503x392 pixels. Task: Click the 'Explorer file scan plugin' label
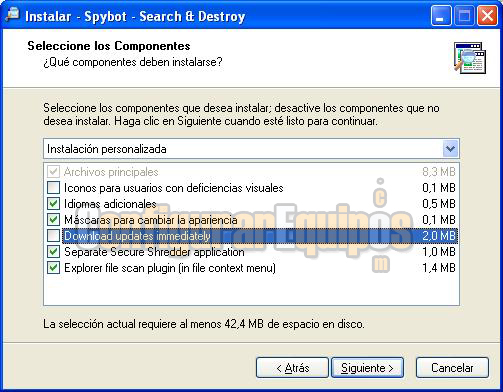170,268
